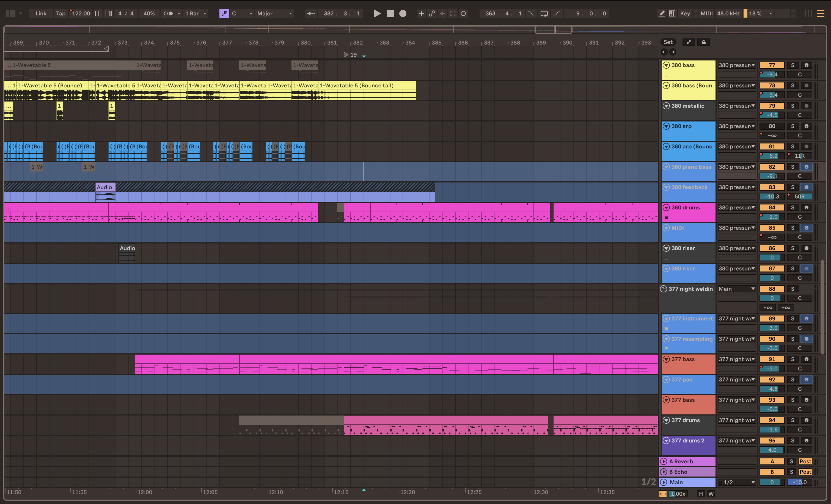Click Tap to tap the tempo
Image resolution: width=831 pixels, height=504 pixels.
pos(61,13)
